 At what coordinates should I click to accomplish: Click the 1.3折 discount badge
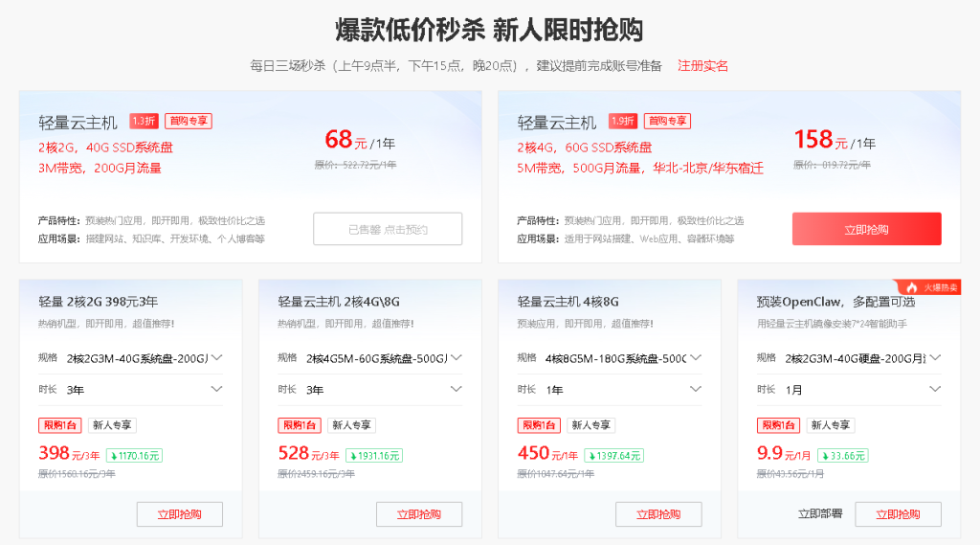click(x=143, y=122)
